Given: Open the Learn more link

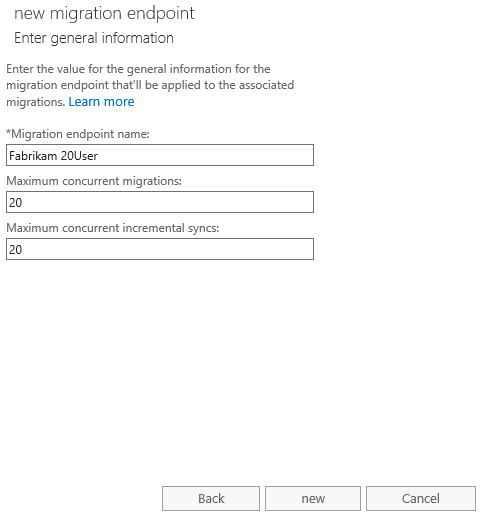Looking at the screenshot, I should [x=101, y=101].
